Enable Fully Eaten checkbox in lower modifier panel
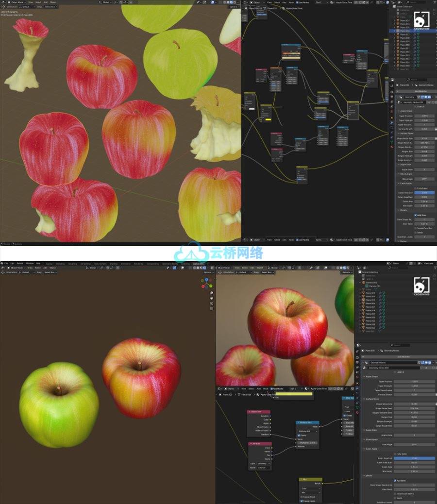Viewport: 437px width, 504px height. 395,454
